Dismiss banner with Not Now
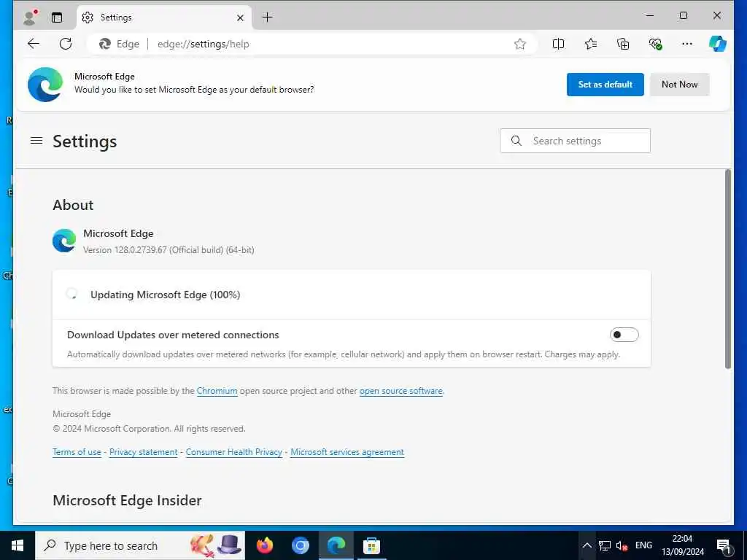The width and height of the screenshot is (747, 560). point(679,85)
